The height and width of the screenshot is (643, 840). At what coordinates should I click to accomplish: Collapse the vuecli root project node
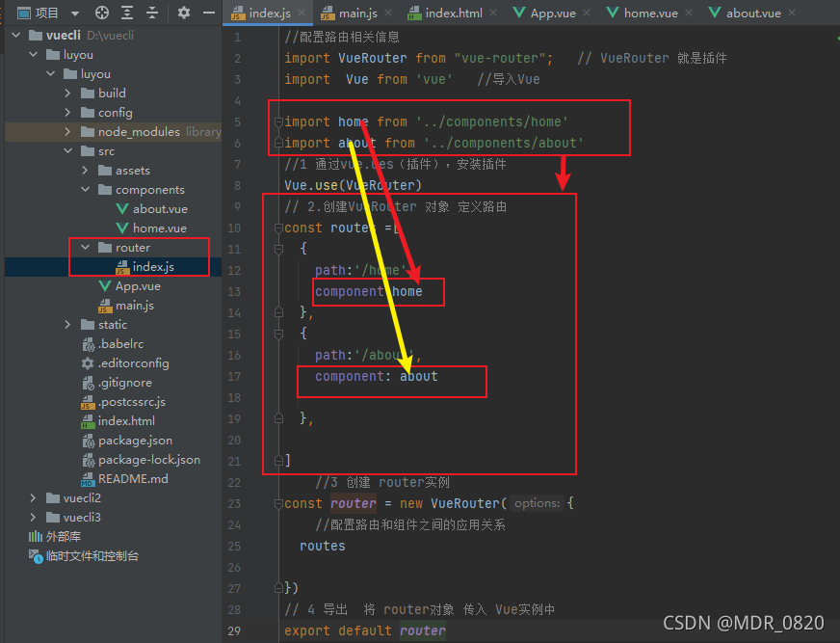(x=16, y=36)
